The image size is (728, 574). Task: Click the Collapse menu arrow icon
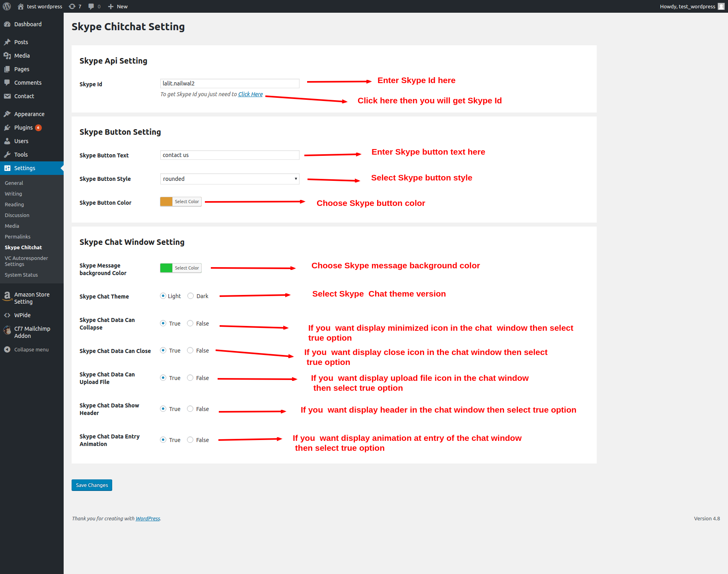[x=7, y=349]
